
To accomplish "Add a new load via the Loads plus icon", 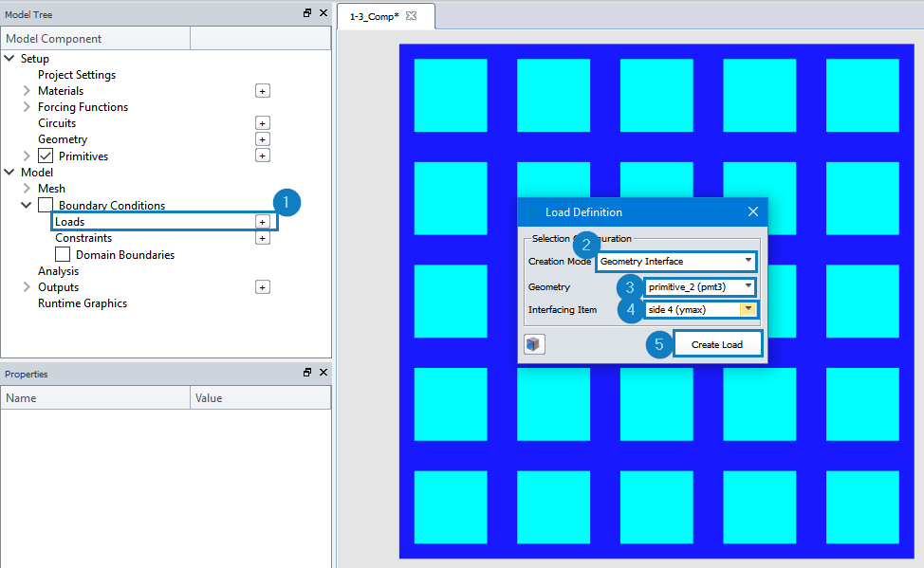I will point(262,222).
